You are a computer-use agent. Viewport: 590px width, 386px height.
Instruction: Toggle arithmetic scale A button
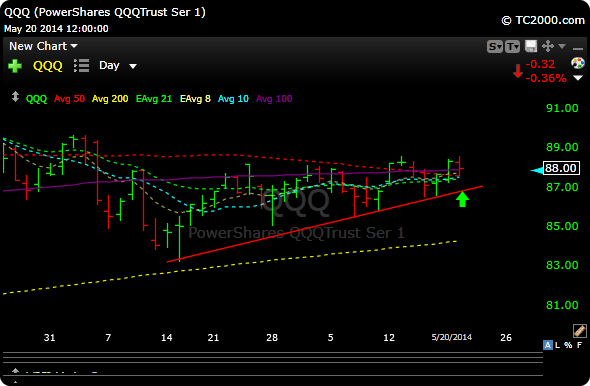tap(548, 345)
